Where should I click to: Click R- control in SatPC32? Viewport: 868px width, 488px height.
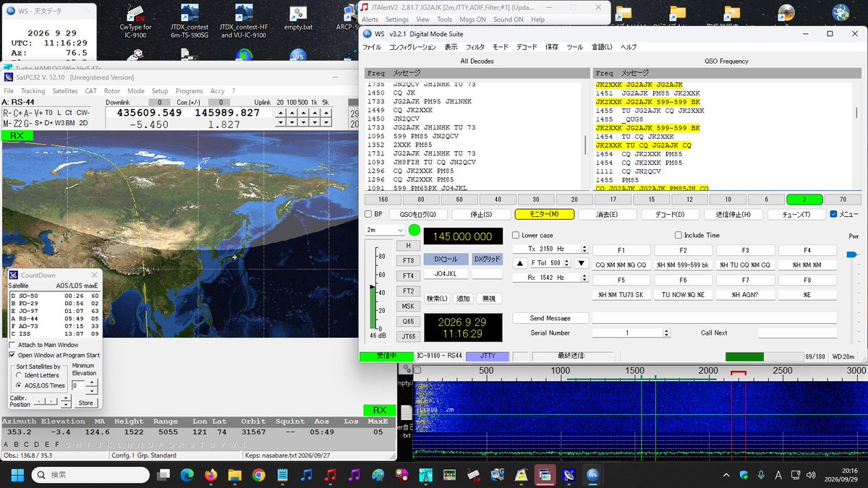point(7,113)
